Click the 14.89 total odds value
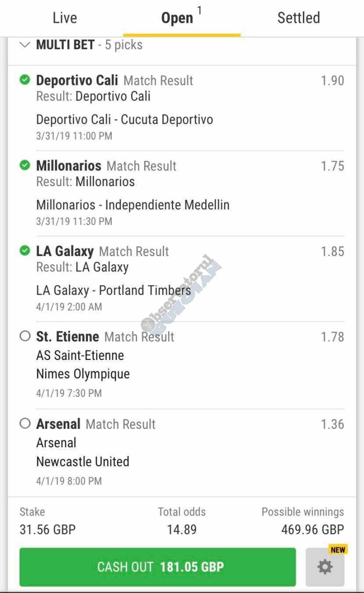 point(182,529)
